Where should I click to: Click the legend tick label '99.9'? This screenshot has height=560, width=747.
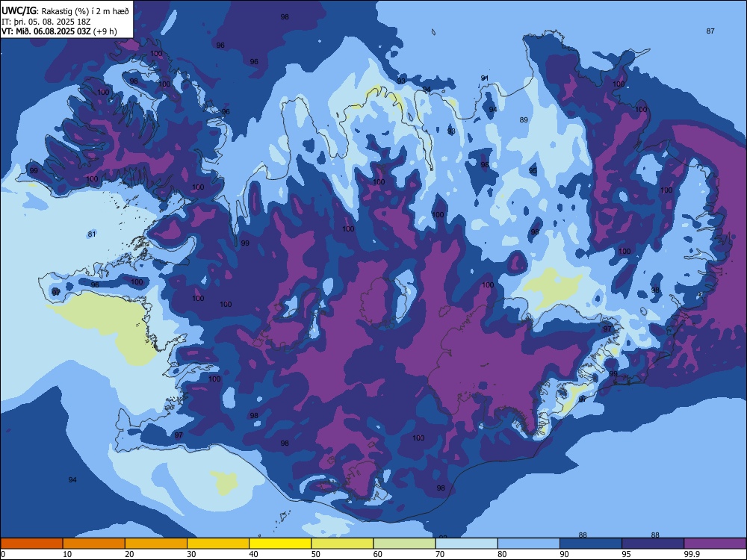pos(692,554)
